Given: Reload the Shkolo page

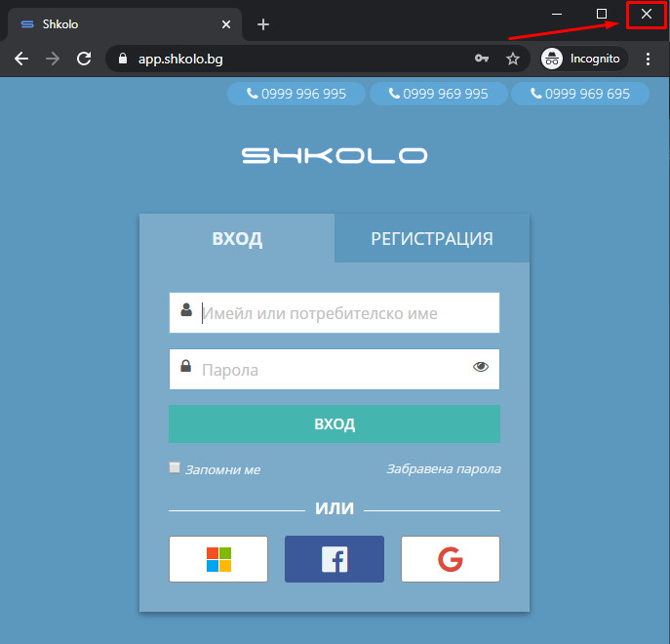Looking at the screenshot, I should [84, 59].
